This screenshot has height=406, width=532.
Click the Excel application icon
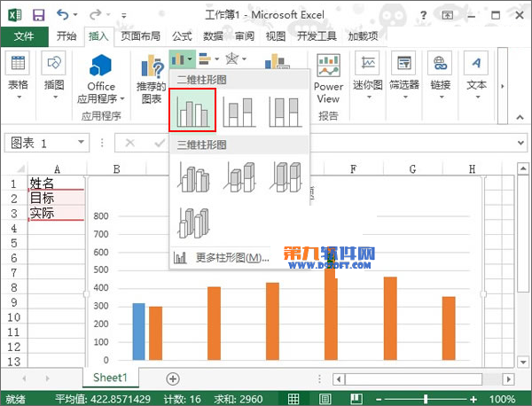(x=14, y=15)
